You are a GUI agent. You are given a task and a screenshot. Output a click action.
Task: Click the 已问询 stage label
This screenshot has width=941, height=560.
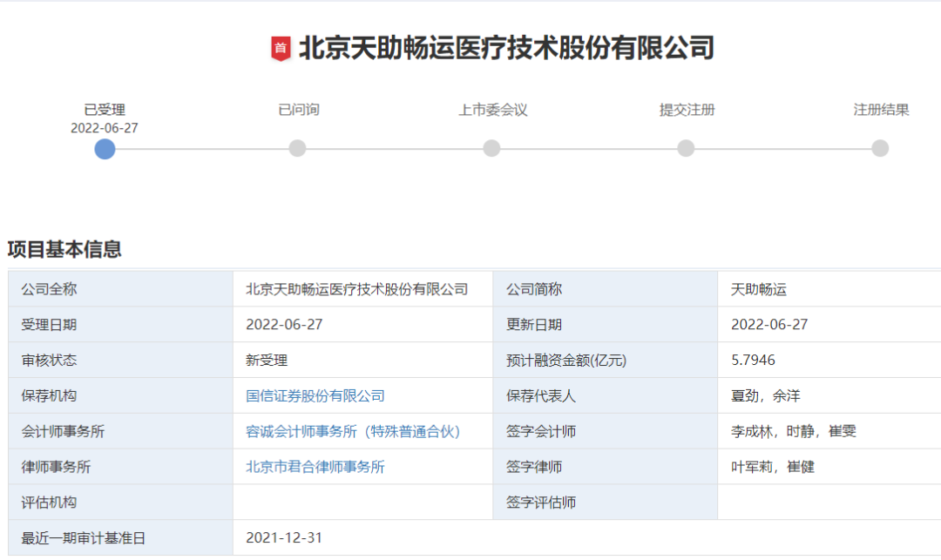[x=299, y=110]
